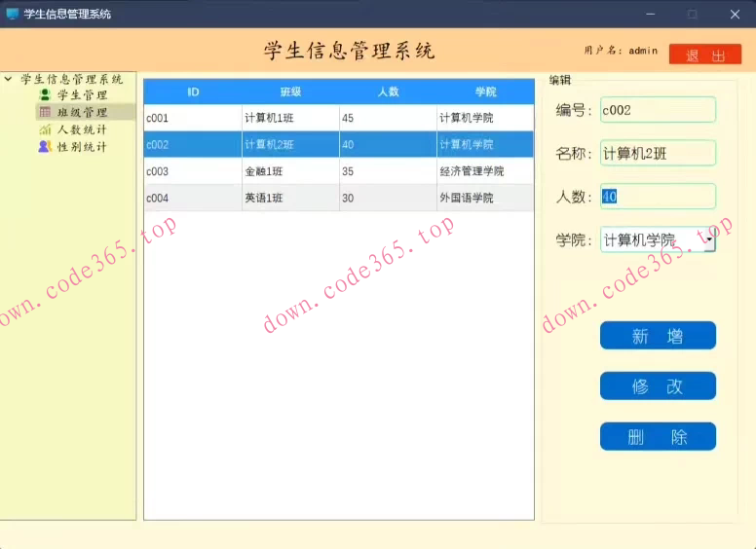This screenshot has width=756, height=549.
Task: Click the 删除 button
Action: click(x=658, y=436)
